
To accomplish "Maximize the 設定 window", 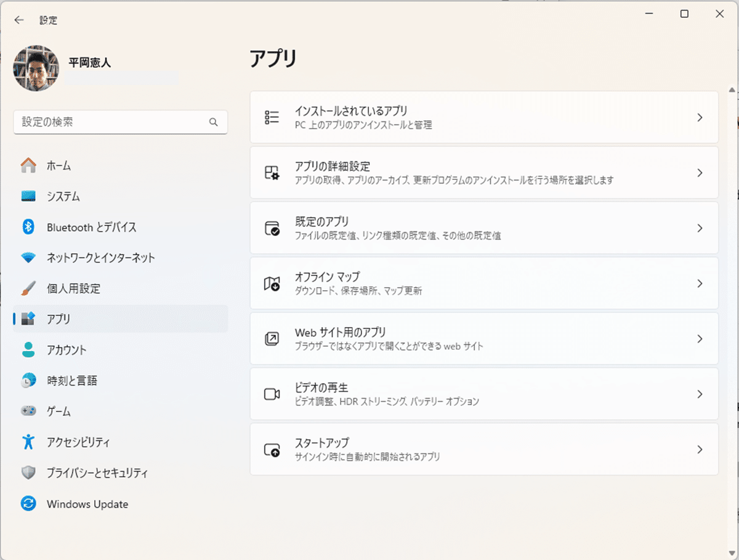I will click(684, 14).
